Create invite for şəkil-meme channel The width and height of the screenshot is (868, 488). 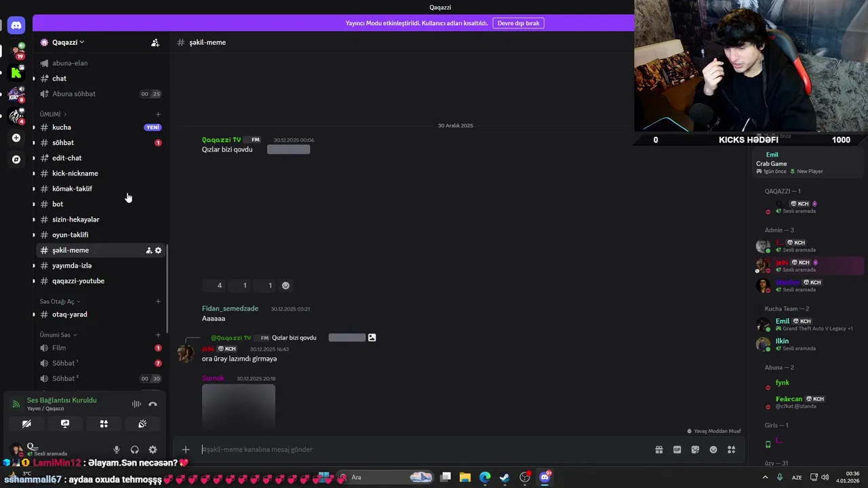pos(149,250)
